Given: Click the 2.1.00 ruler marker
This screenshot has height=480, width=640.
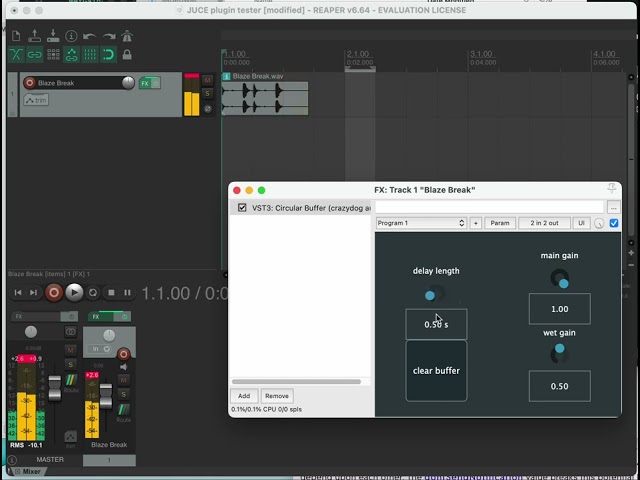Looking at the screenshot, I should point(358,54).
